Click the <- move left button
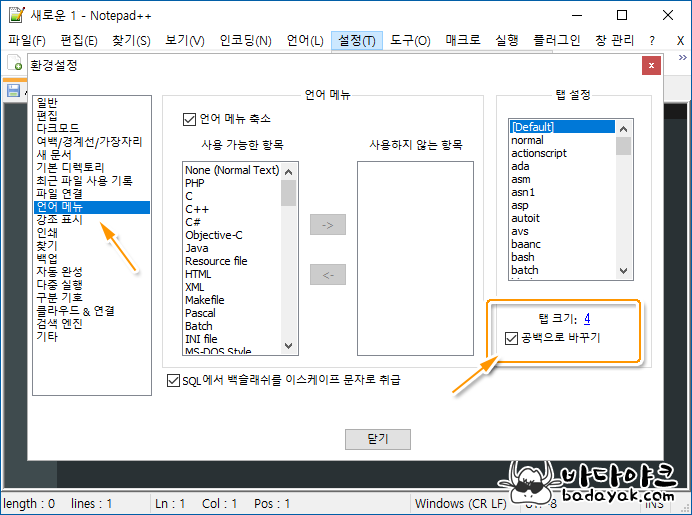The height and width of the screenshot is (515, 692). [x=328, y=275]
